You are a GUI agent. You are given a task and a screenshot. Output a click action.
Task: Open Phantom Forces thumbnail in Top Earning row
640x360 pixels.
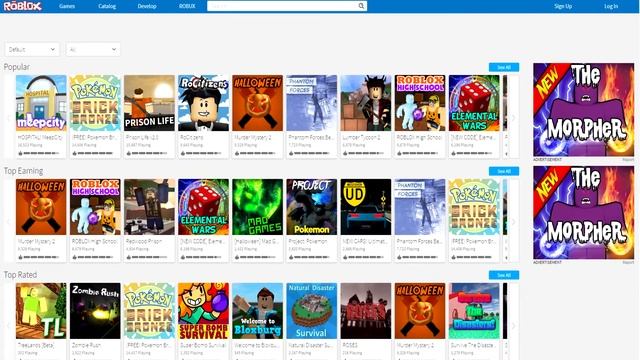tap(420, 207)
